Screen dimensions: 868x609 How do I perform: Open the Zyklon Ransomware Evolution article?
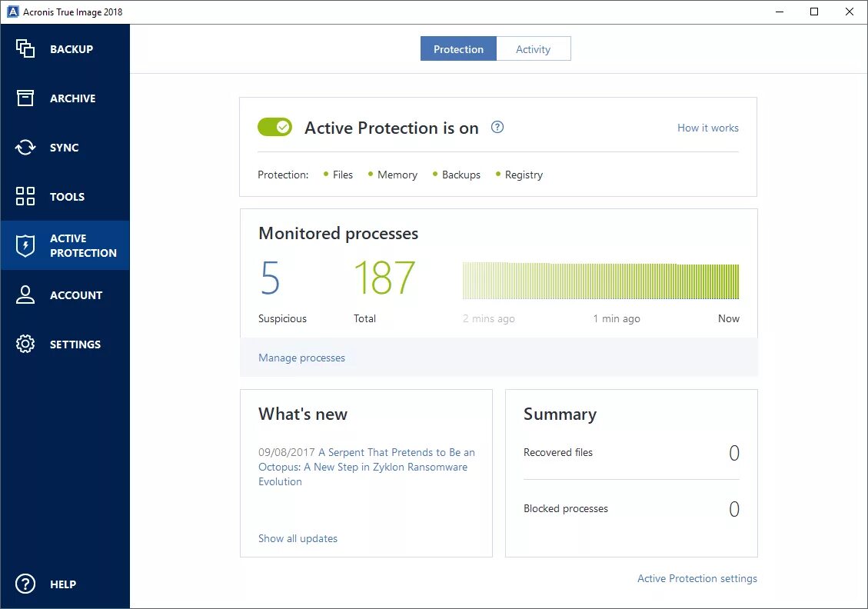[367, 467]
